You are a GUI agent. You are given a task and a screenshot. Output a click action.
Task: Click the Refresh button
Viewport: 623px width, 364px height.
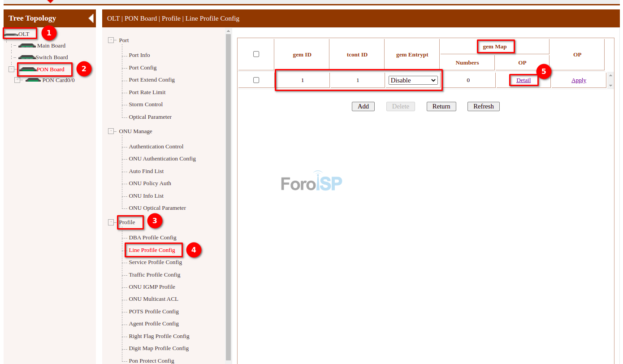point(483,107)
